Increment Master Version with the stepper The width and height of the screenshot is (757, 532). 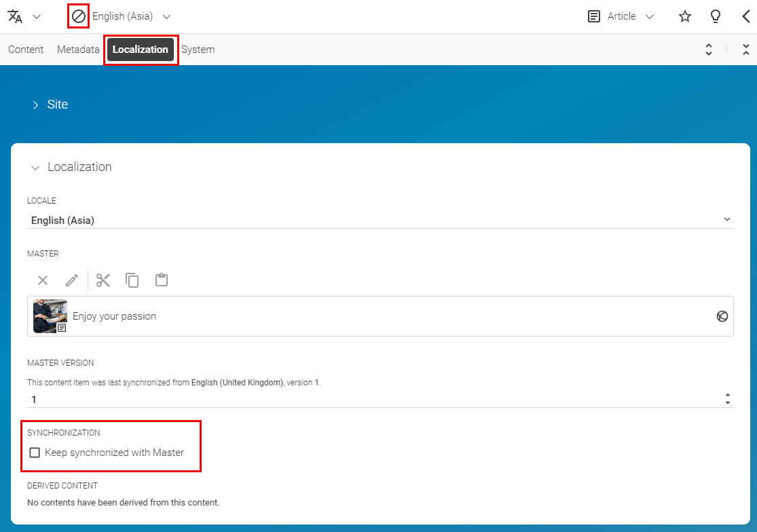(x=727, y=396)
